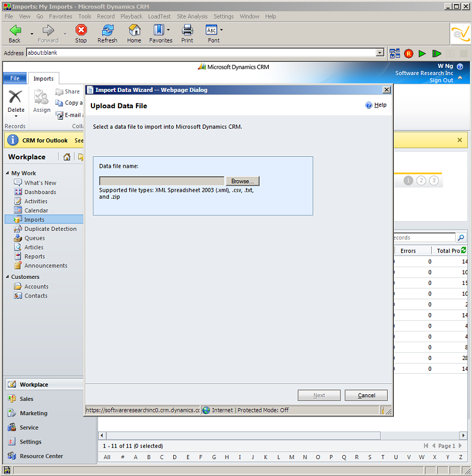The height and width of the screenshot is (476, 472).
Task: Click the All filter in index bar
Action: [x=107, y=457]
